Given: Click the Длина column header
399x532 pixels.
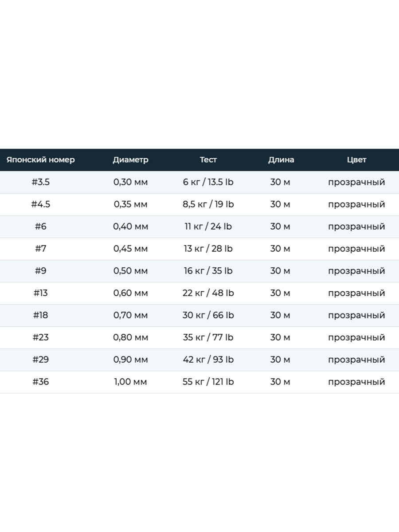Looking at the screenshot, I should (281, 160).
